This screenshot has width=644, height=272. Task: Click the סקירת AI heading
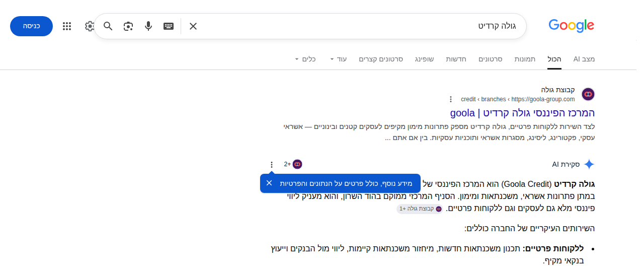[566, 164]
